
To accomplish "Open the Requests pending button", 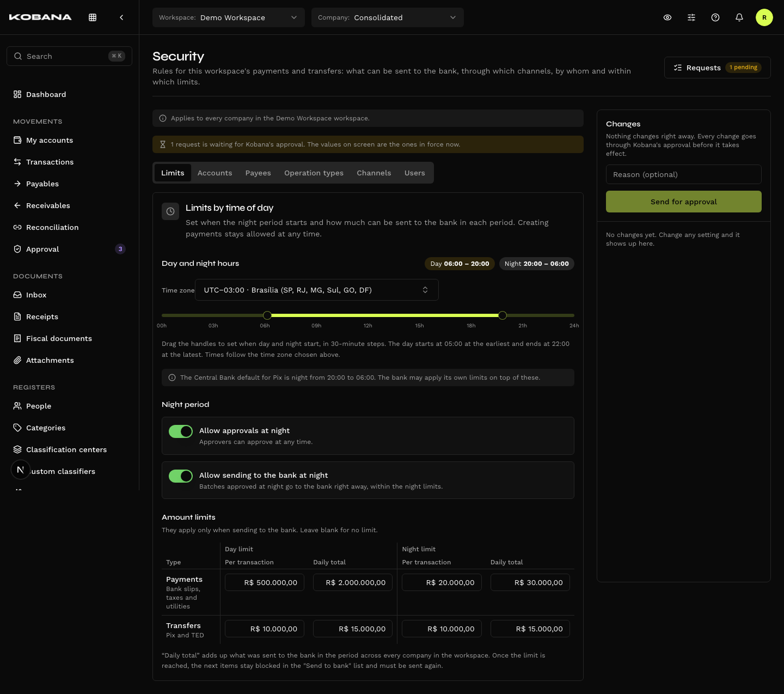I will click(x=718, y=68).
